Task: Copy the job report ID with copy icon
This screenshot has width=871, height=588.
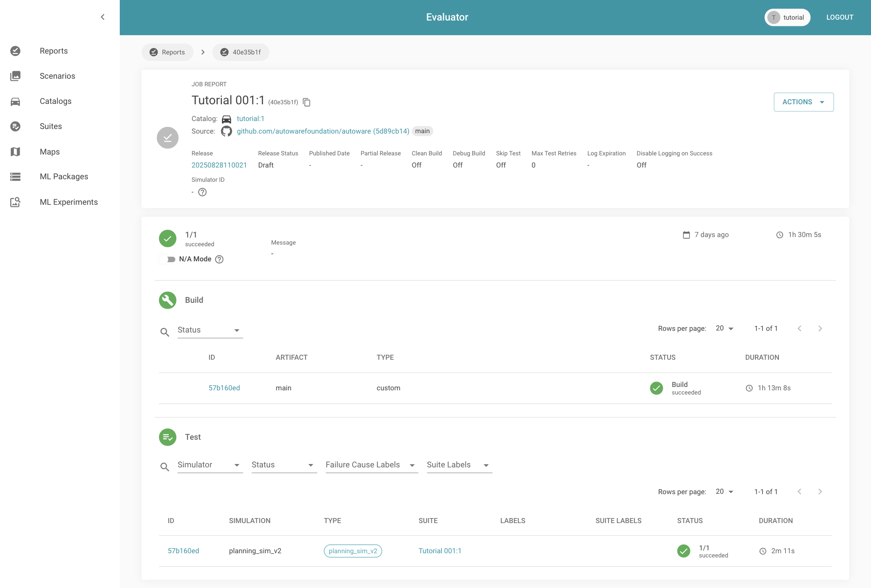Action: pyautogui.click(x=307, y=102)
